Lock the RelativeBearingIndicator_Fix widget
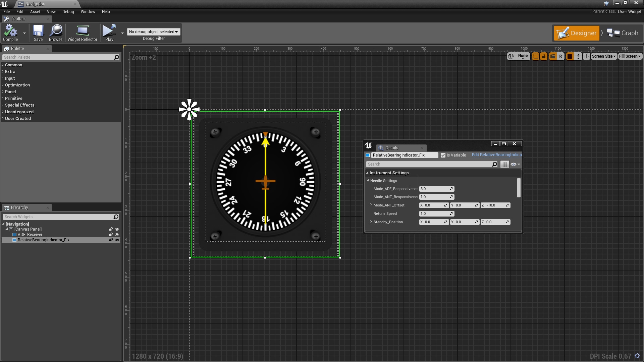Image resolution: width=644 pixels, height=362 pixels. (111, 240)
